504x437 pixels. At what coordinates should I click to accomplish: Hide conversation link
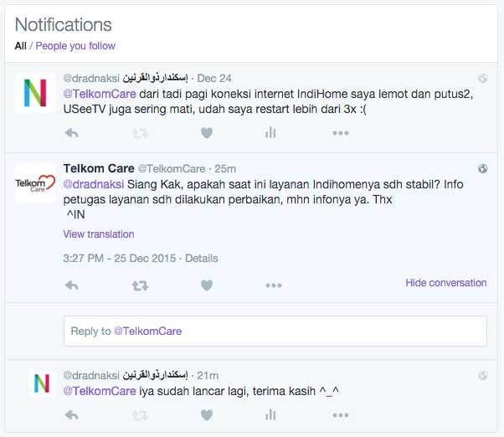446,283
